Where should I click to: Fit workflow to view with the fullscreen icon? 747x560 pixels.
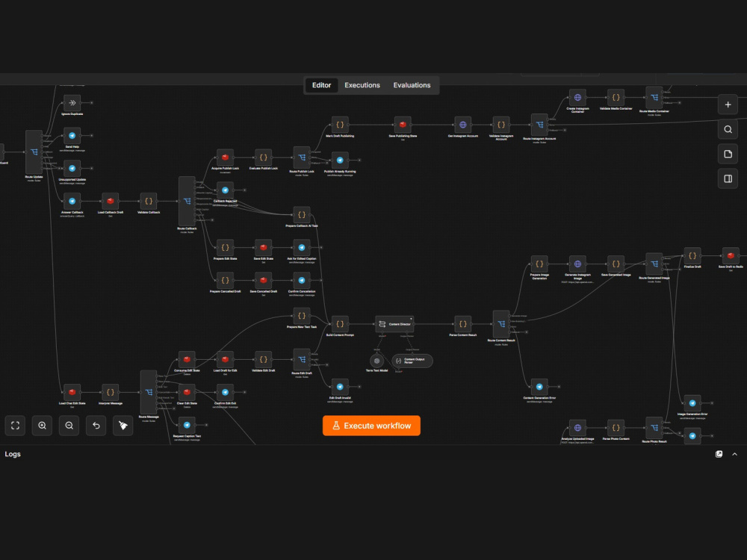pyautogui.click(x=15, y=426)
